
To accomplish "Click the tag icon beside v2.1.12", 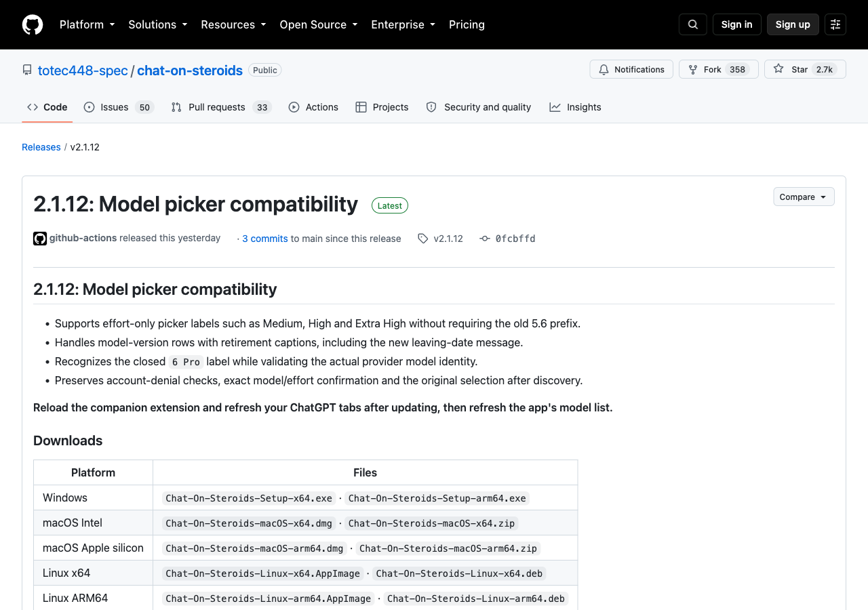I will pos(423,239).
